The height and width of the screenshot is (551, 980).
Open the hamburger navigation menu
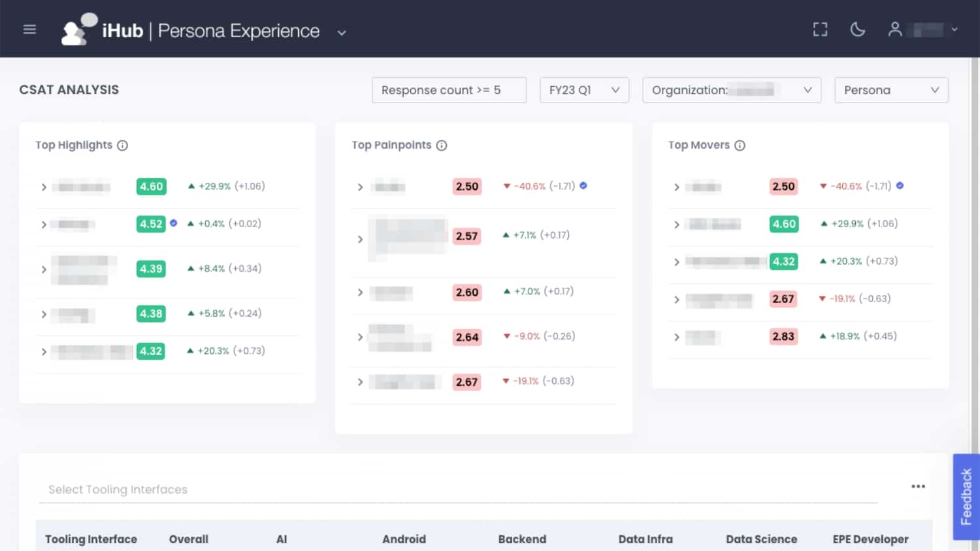coord(29,29)
